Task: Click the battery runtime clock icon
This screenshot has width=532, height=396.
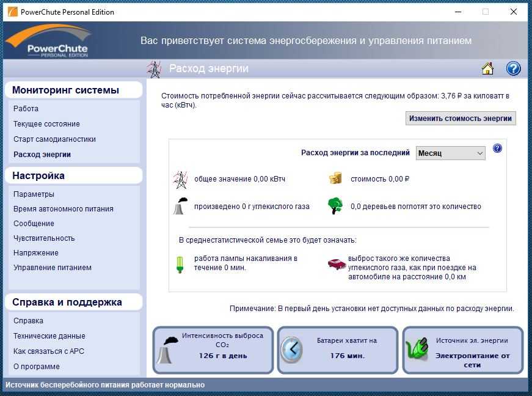Action: tap(291, 350)
